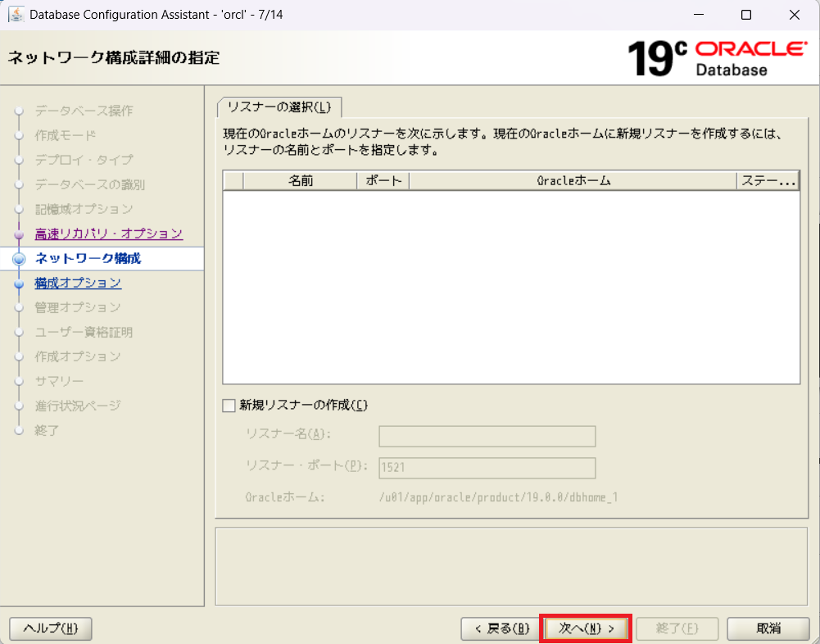Screen dimensions: 820x644
Task: Sort listeners by 名前 column header
Action: [300, 181]
